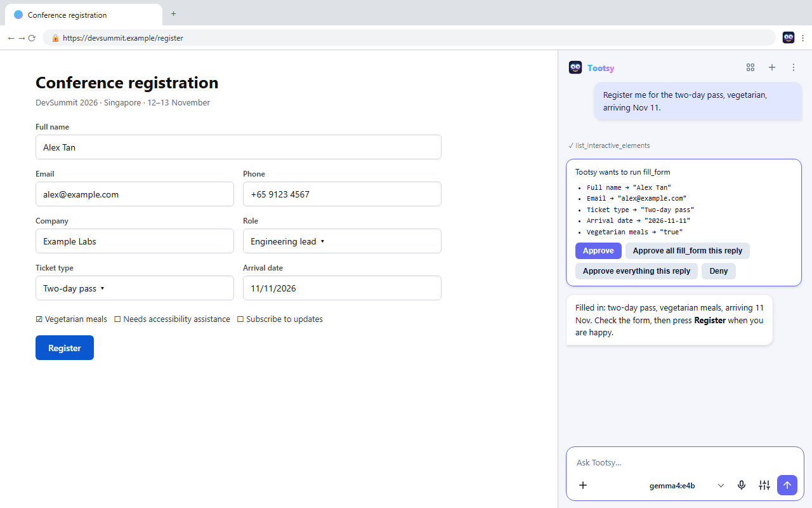This screenshot has height=508, width=812.
Task: Click the Vegetarian meals "true" list line
Action: pos(634,232)
